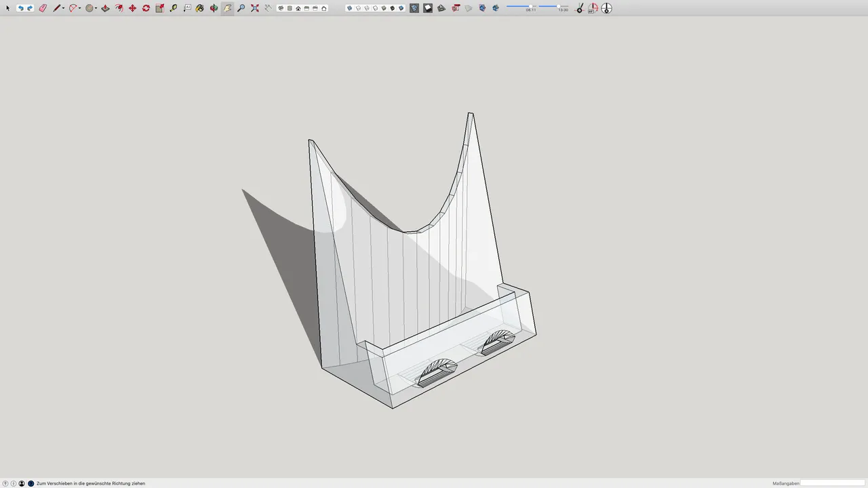Toggle shadows display button
Screen dimensions: 868x488
[x=428, y=8]
